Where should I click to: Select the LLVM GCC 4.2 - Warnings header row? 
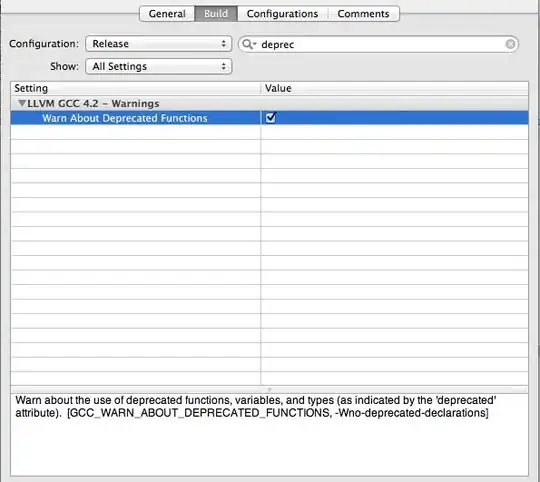pyautogui.click(x=269, y=103)
